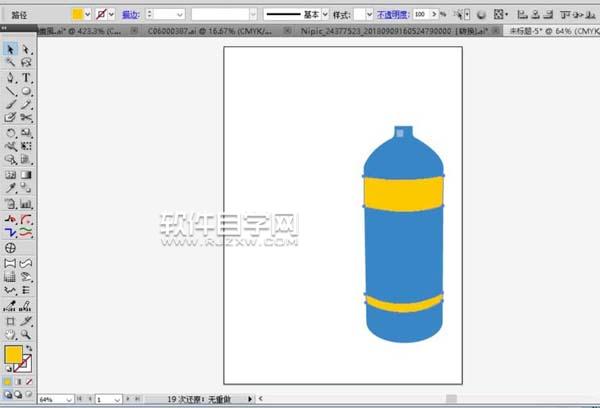600x408 pixels.
Task: Click the Select Similar Objects icon
Action: click(x=458, y=15)
